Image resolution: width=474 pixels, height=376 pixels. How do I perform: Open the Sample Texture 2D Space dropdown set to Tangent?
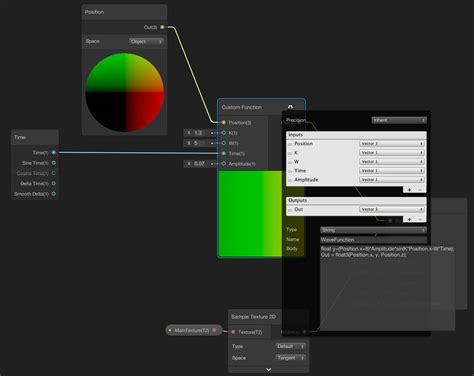(x=290, y=358)
